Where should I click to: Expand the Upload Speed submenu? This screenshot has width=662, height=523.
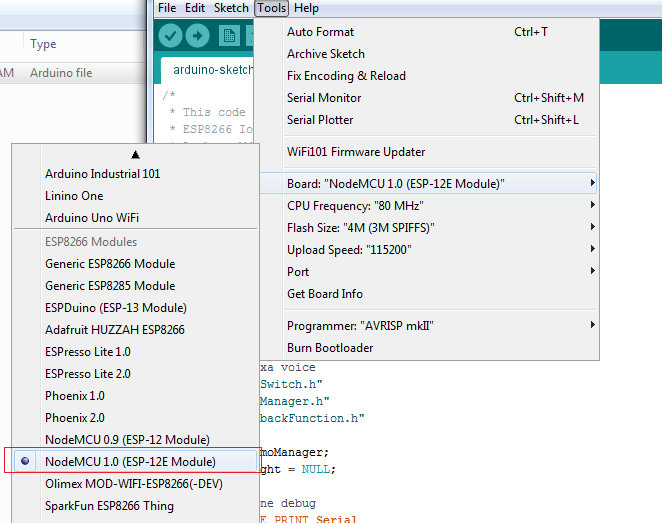coord(440,249)
